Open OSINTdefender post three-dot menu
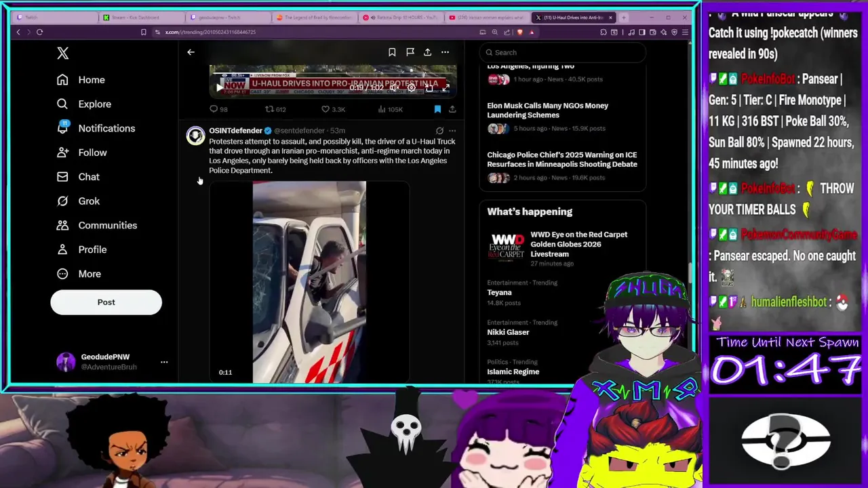 [452, 131]
